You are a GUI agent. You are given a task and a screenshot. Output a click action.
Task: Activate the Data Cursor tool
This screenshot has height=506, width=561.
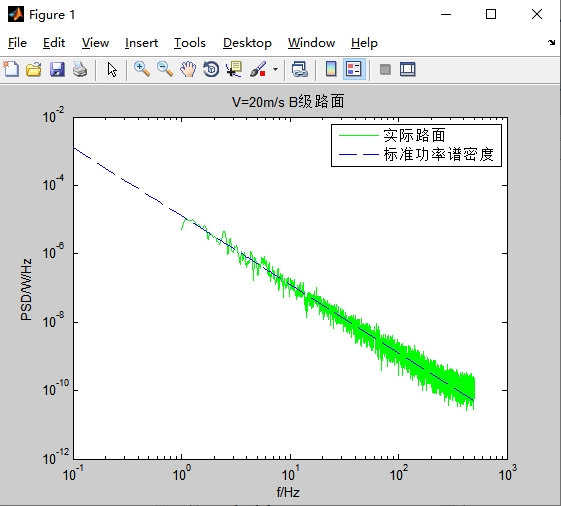[234, 69]
